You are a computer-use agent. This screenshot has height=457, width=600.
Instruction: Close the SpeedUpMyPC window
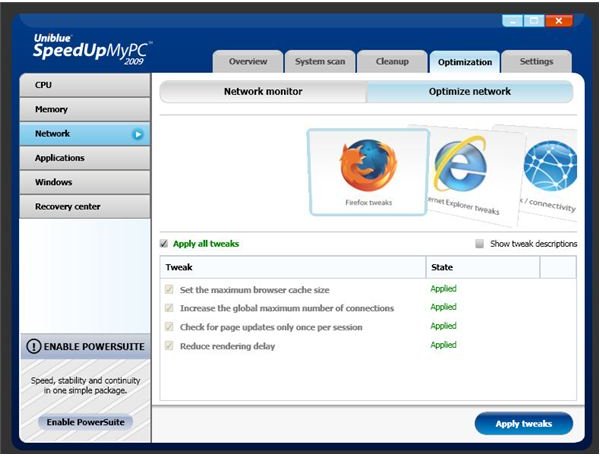(x=559, y=21)
